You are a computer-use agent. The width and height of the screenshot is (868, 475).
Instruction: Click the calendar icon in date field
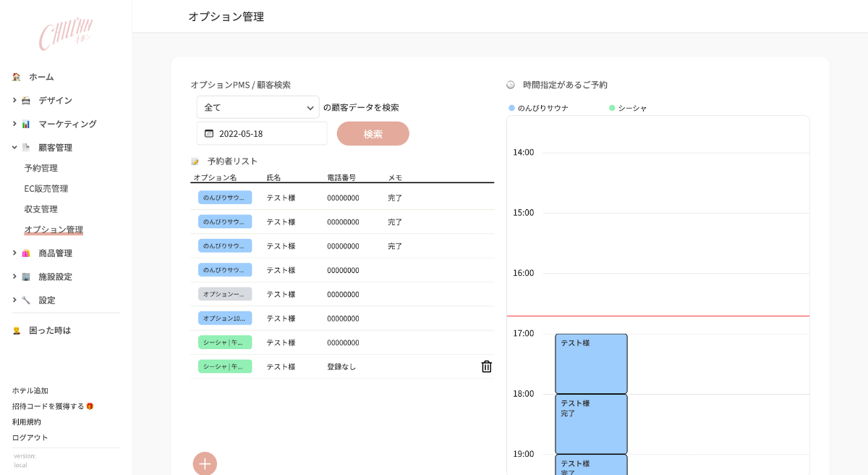(x=209, y=133)
